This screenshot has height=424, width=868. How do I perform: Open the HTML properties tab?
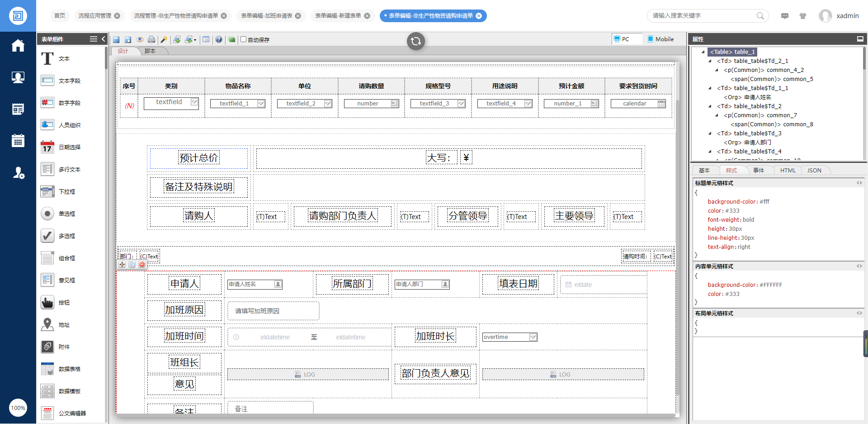click(788, 171)
